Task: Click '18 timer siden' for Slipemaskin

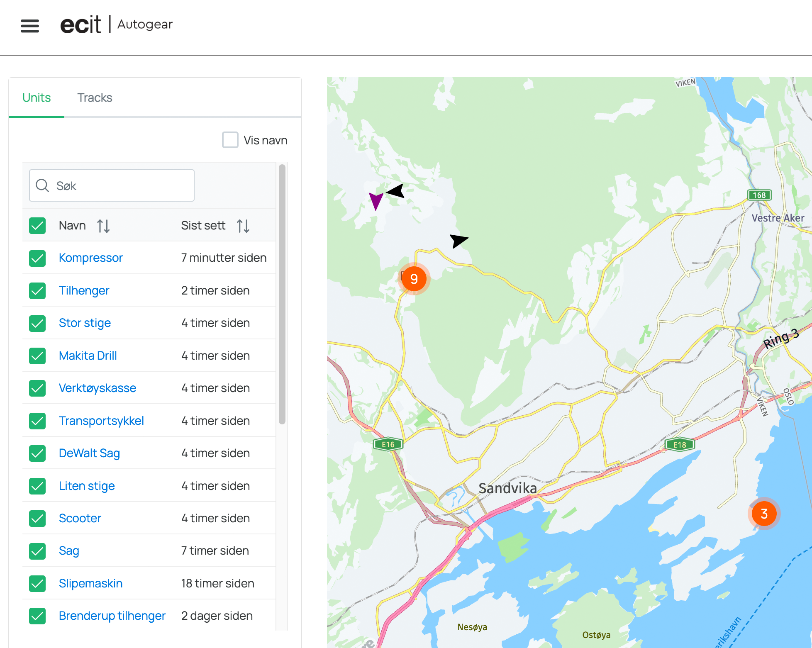Action: 217,583
